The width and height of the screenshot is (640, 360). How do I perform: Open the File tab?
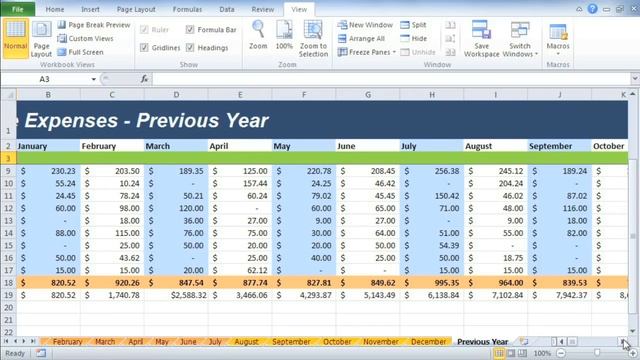(x=18, y=9)
